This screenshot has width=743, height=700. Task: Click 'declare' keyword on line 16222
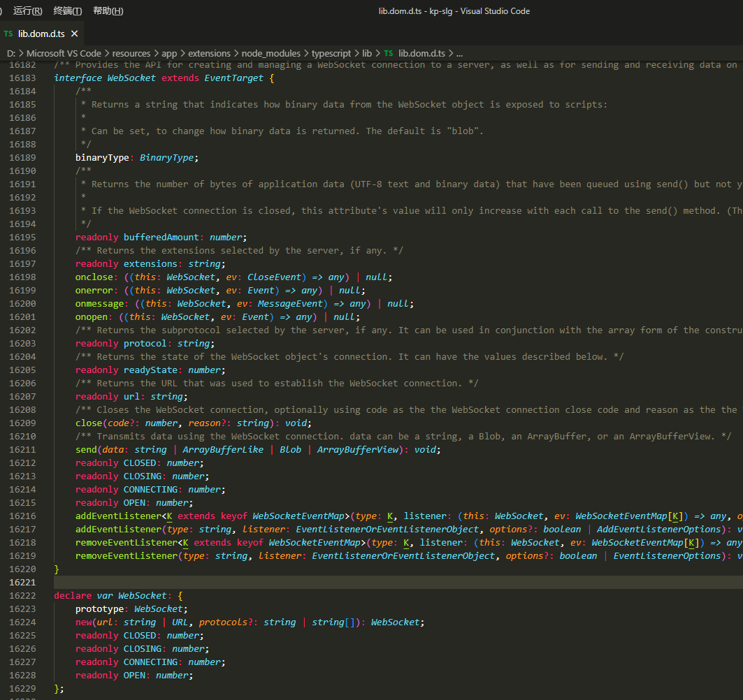(73, 595)
